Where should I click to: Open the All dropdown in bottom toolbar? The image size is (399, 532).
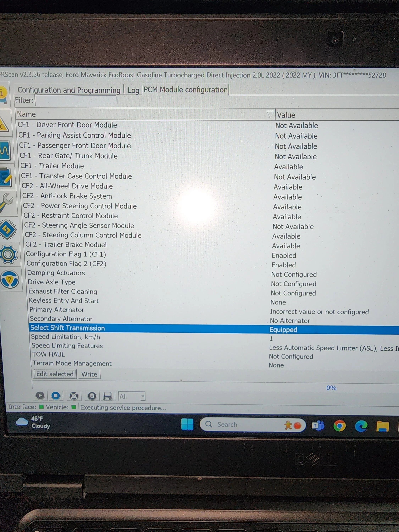pyautogui.click(x=132, y=396)
